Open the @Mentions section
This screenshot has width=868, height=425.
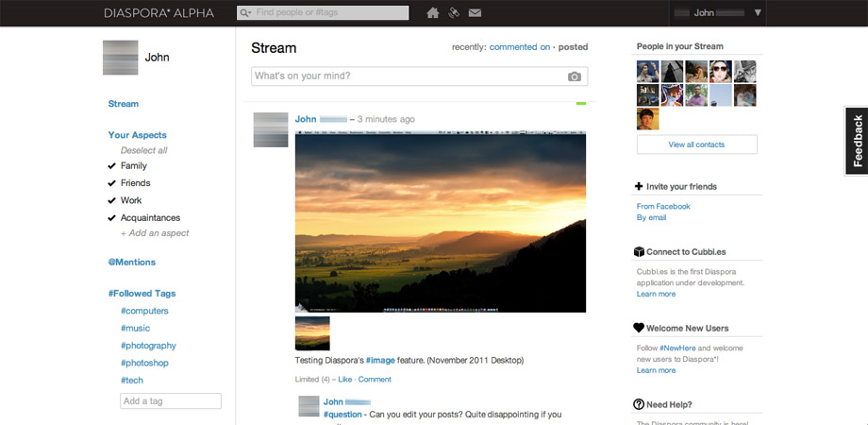pos(132,263)
